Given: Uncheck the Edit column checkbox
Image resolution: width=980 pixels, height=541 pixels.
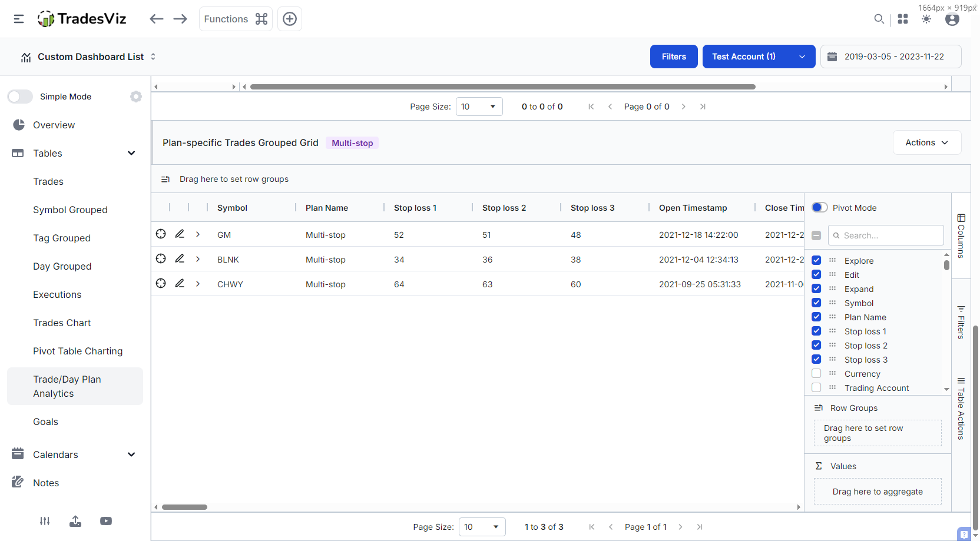Looking at the screenshot, I should click(816, 274).
